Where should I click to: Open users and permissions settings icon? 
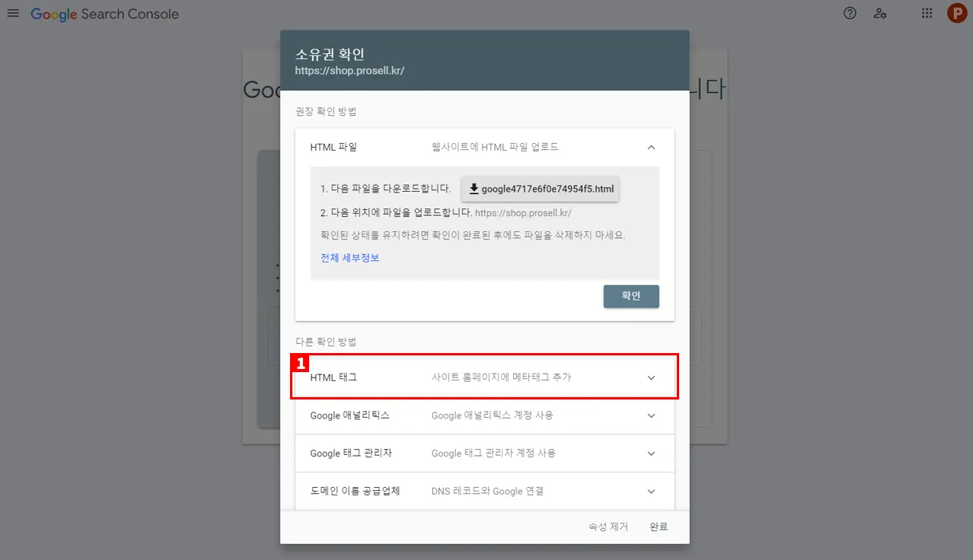coord(880,13)
